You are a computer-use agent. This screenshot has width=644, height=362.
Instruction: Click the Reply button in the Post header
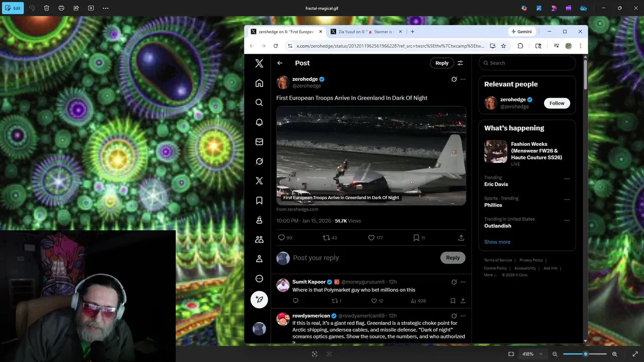click(442, 63)
